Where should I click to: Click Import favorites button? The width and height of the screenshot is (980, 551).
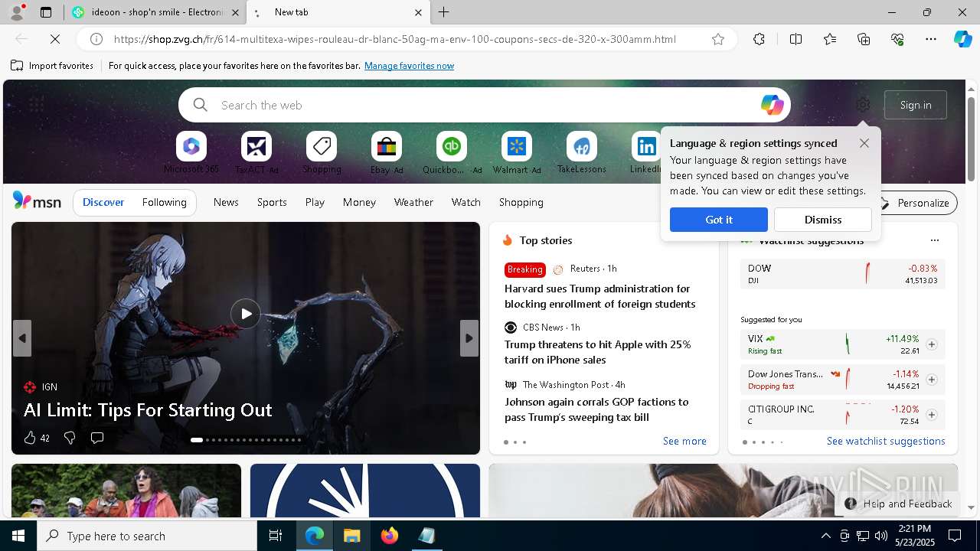(x=52, y=66)
